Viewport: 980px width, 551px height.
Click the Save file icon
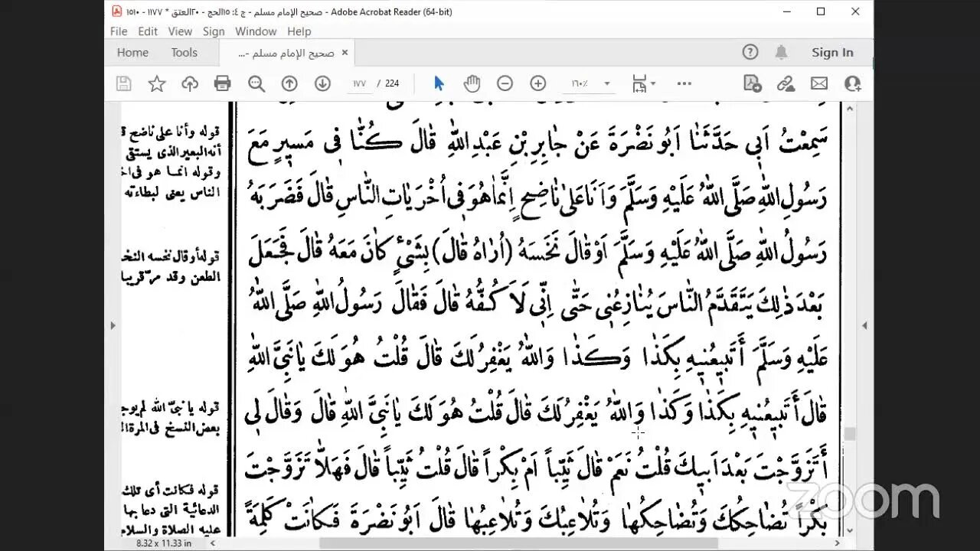point(123,83)
